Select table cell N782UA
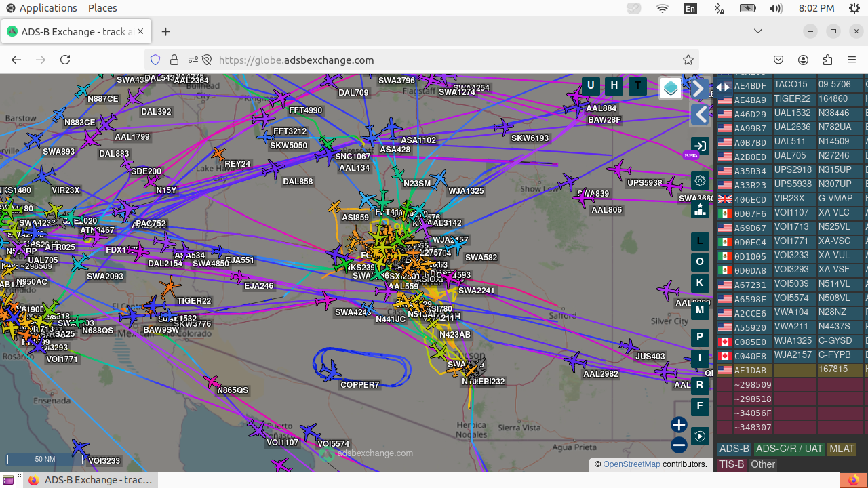Viewport: 868px width, 488px height. (840, 127)
